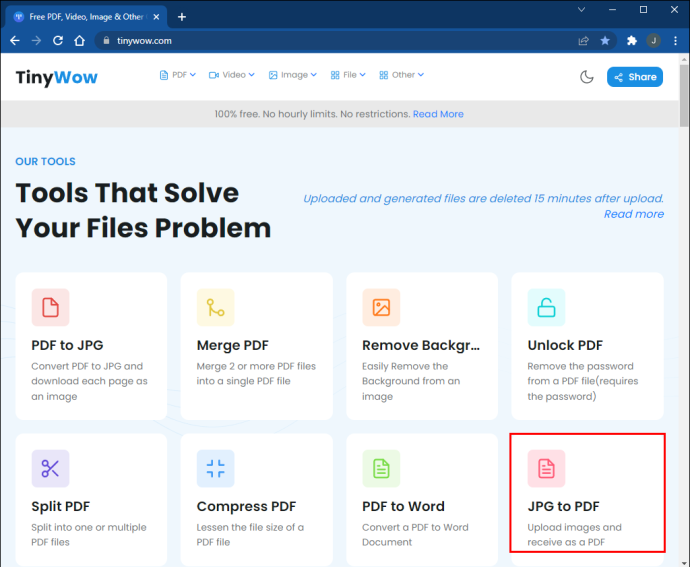Open the extensions puzzle icon
Viewport: 690px width, 567px height.
click(x=632, y=41)
